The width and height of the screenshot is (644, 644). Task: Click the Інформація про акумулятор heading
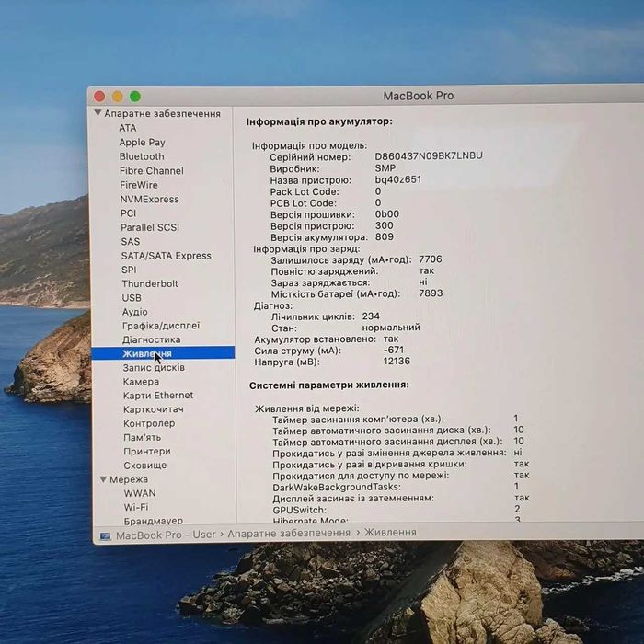click(x=319, y=121)
